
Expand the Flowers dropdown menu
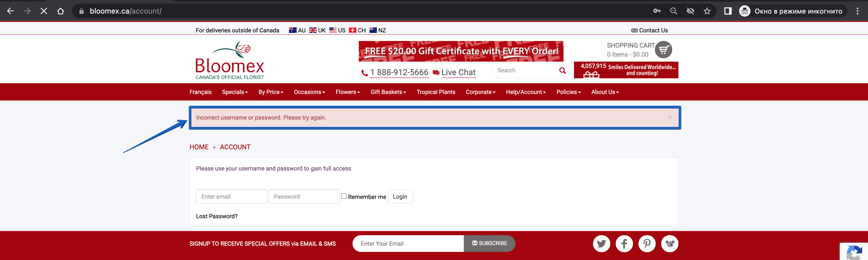coord(348,92)
